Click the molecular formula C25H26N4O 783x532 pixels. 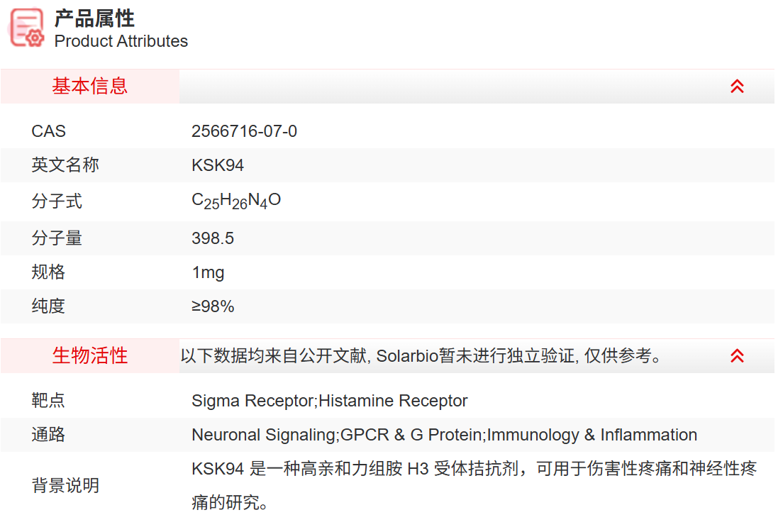point(236,201)
